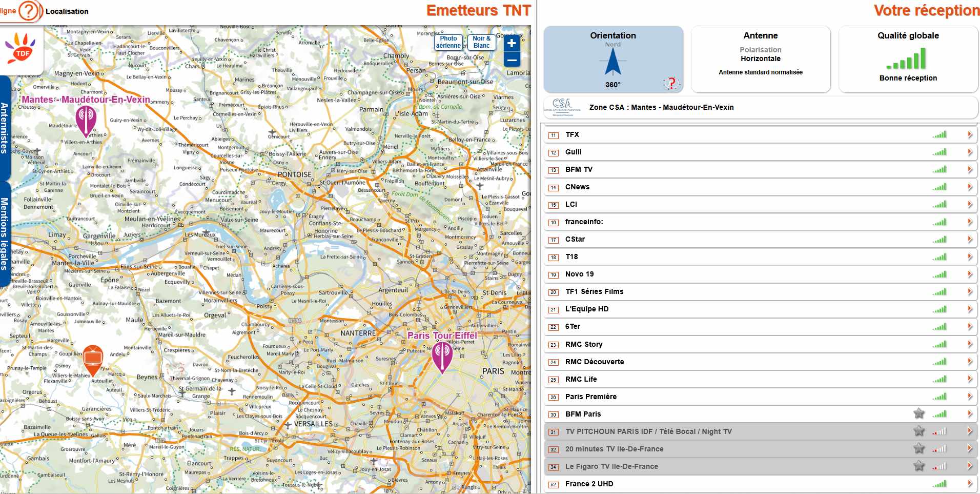Click the CSA logo icon

click(x=562, y=107)
